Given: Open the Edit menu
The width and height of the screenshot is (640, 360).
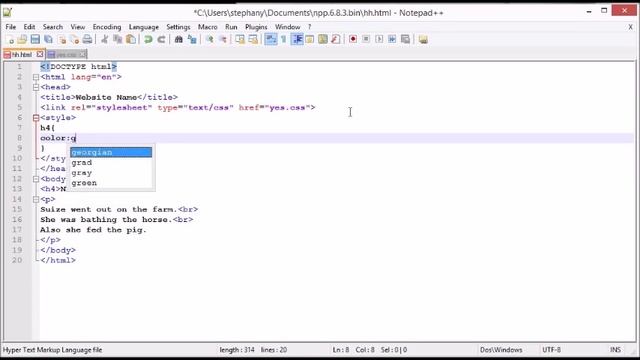Looking at the screenshot, I should (29, 27).
